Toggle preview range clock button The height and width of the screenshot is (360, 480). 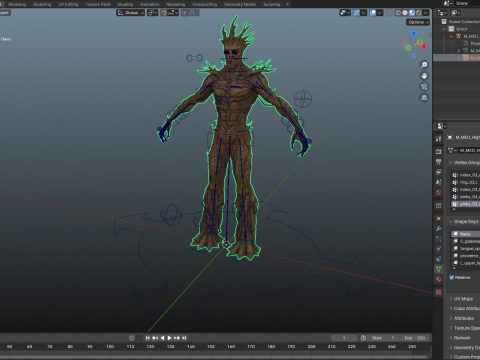coord(363,338)
